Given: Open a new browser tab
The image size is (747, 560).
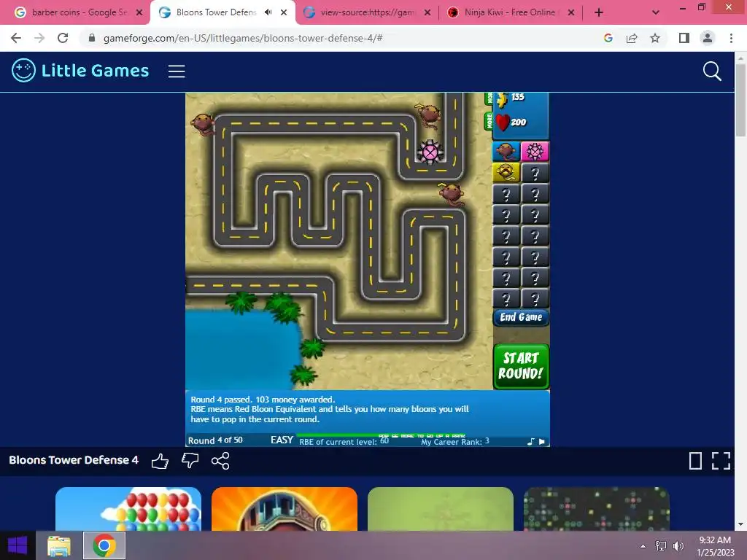Looking at the screenshot, I should pyautogui.click(x=599, y=13).
